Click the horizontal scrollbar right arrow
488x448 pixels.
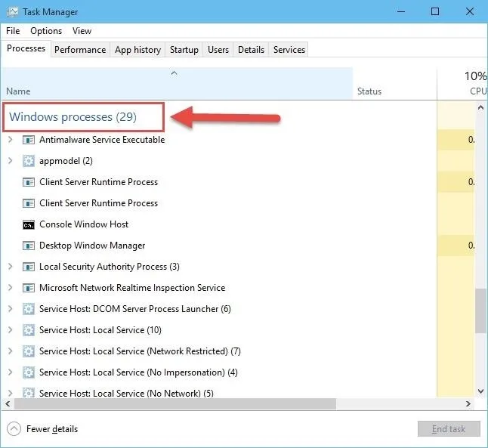468,403
